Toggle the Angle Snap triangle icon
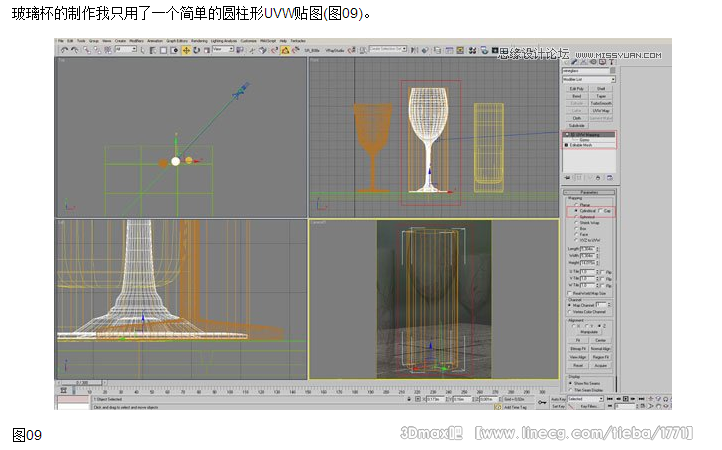 (x=285, y=50)
